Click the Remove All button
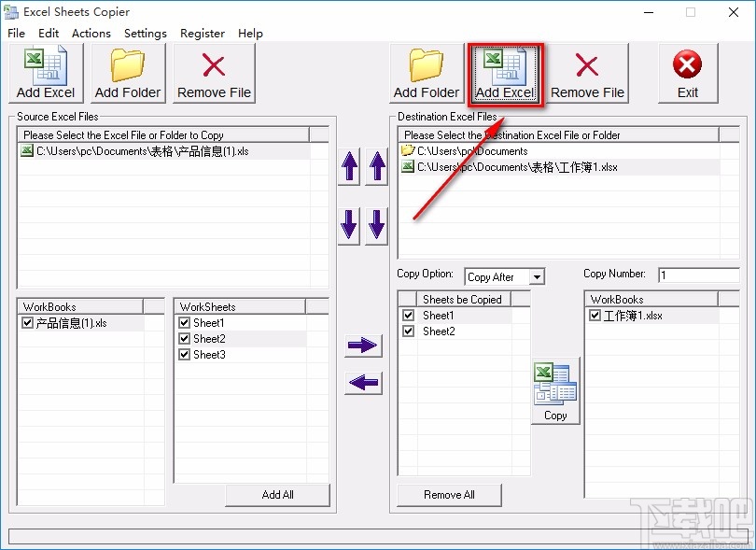Viewport: 756px width, 550px height. pos(449,495)
